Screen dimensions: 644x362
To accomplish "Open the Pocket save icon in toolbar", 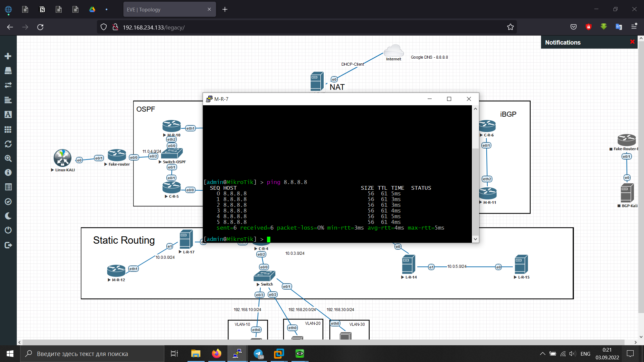I will click(x=574, y=27).
